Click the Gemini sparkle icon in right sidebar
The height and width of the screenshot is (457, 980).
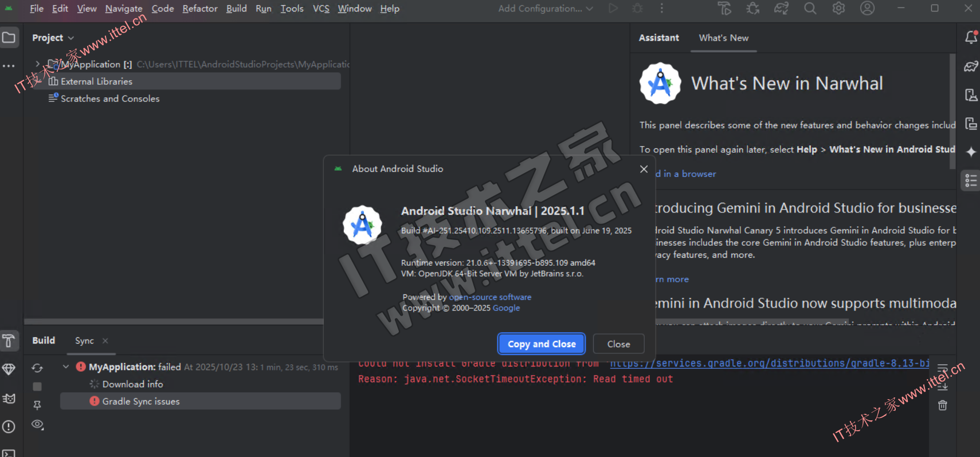pos(971,152)
